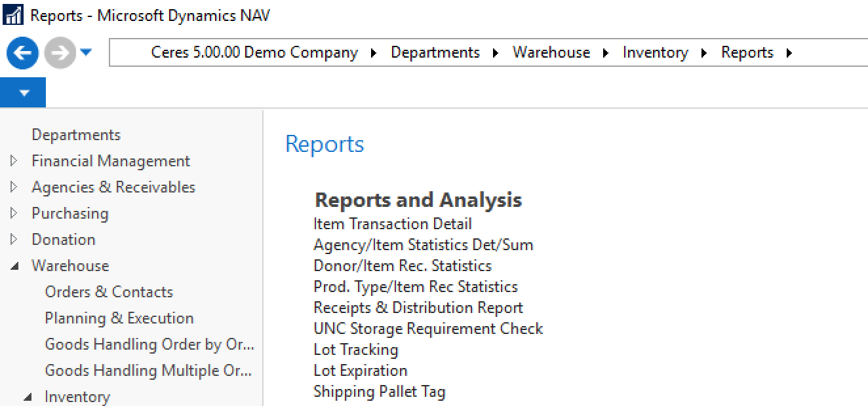This screenshot has height=406, width=868.
Task: Click the Dynamics NAV app icon
Action: [13, 16]
